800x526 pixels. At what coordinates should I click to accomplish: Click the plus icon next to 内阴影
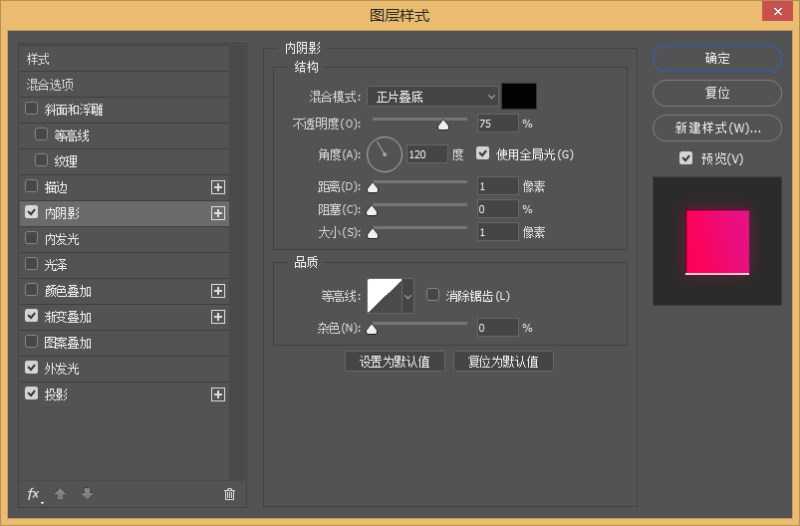pos(218,213)
